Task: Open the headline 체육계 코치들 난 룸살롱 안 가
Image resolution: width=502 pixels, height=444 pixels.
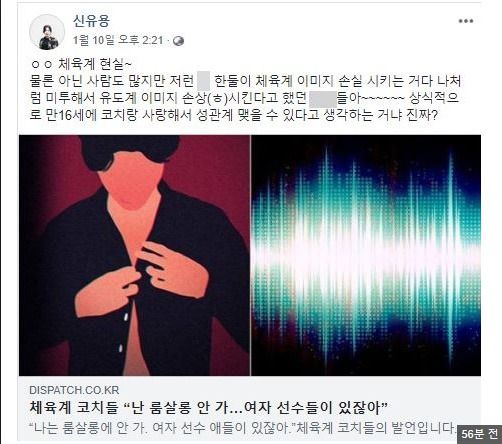Action: click(209, 407)
